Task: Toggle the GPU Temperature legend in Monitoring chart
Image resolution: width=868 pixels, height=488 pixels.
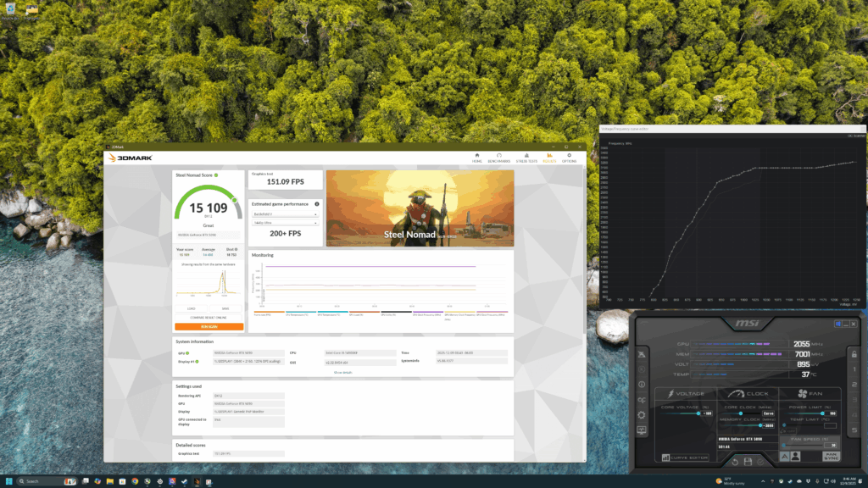Action: (x=333, y=313)
